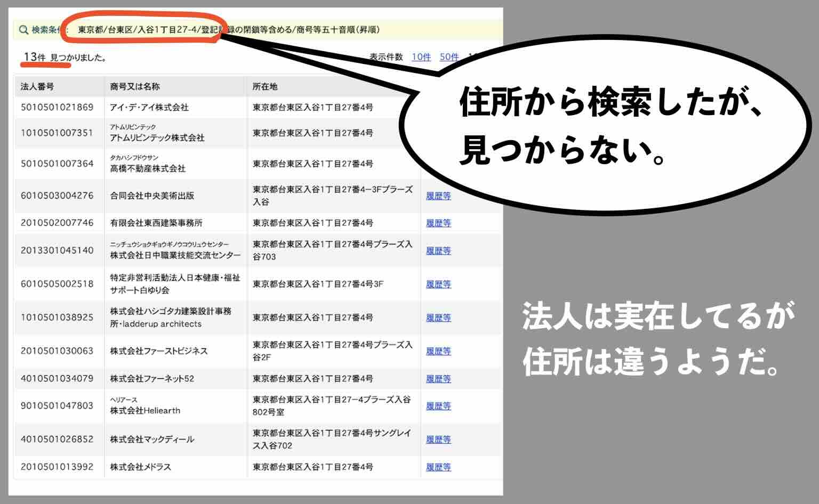This screenshot has width=819, height=504.
Task: Open 履歴等 for 株式会社ファーストビジネス
Action: coord(438,351)
